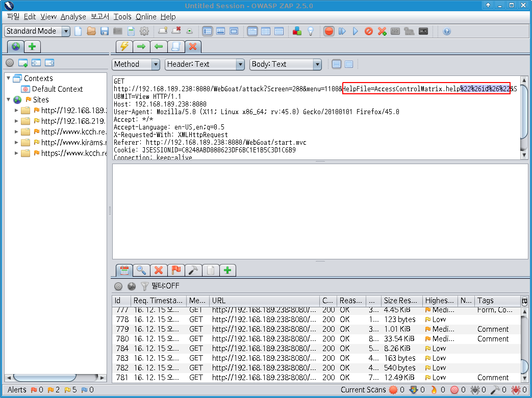Screen dimensions: 532x398
Task: Collapse the Contexts tree node
Action: coord(9,78)
